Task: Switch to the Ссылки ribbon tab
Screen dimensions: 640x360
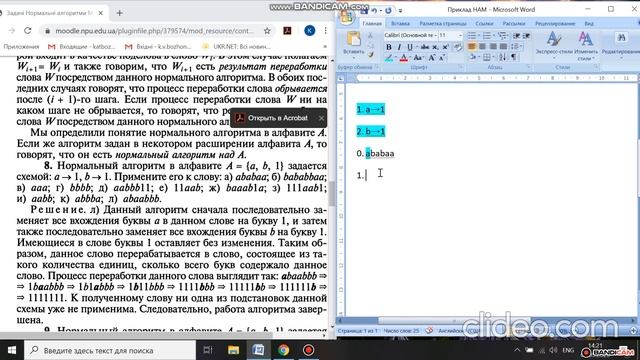Action: point(484,24)
